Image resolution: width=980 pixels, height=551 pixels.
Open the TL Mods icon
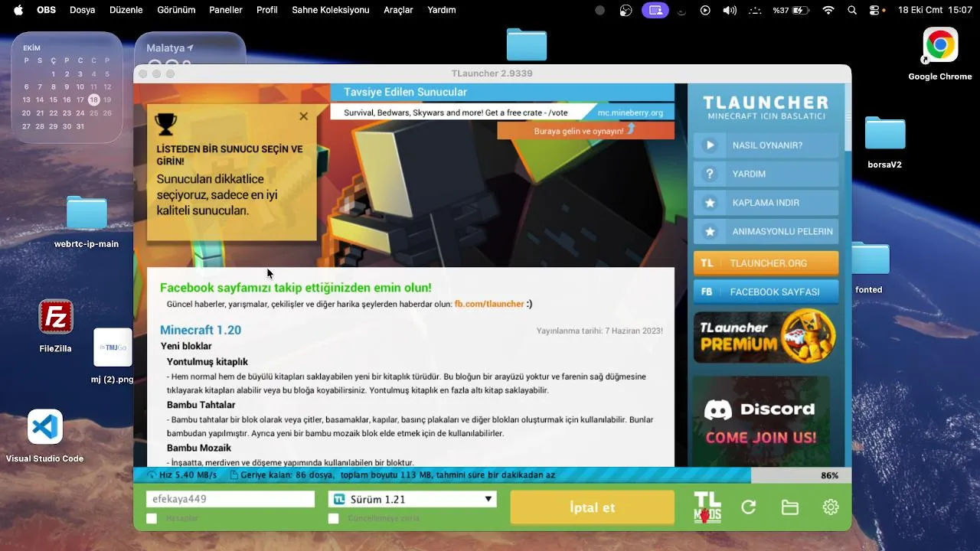707,507
